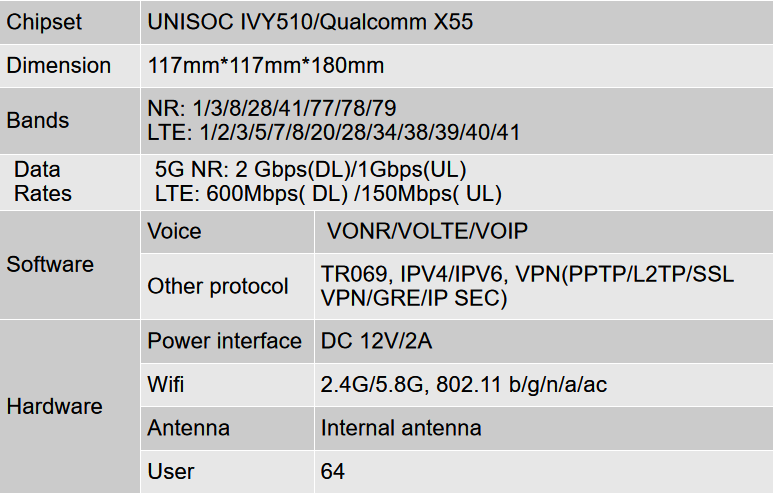
Task: Select the LTE bands list line
Action: (333, 132)
